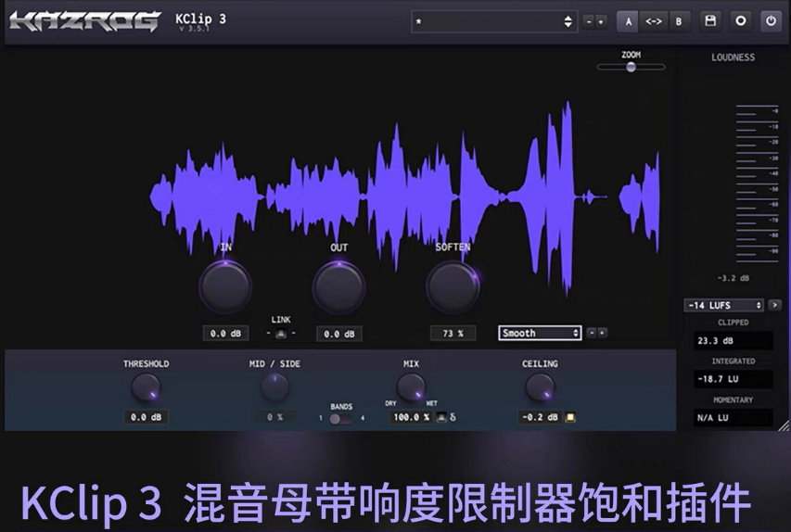Toggle the yellow square ceiling indicator

point(570,417)
